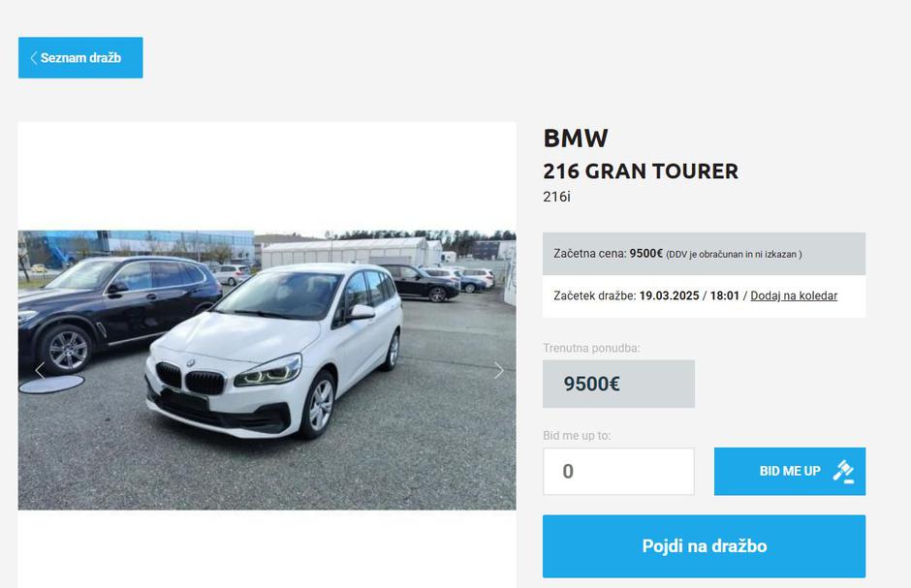Click the auction start date 19.03.2025
This screenshot has height=588, width=911.
point(669,296)
